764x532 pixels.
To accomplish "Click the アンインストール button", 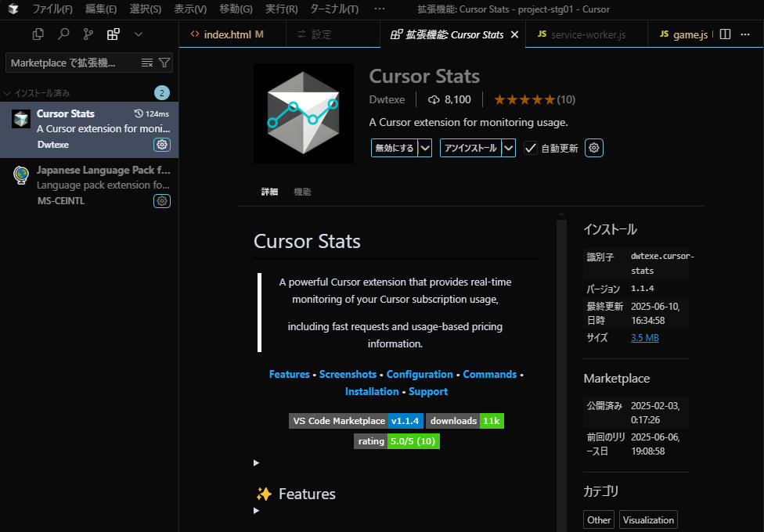I will point(470,148).
